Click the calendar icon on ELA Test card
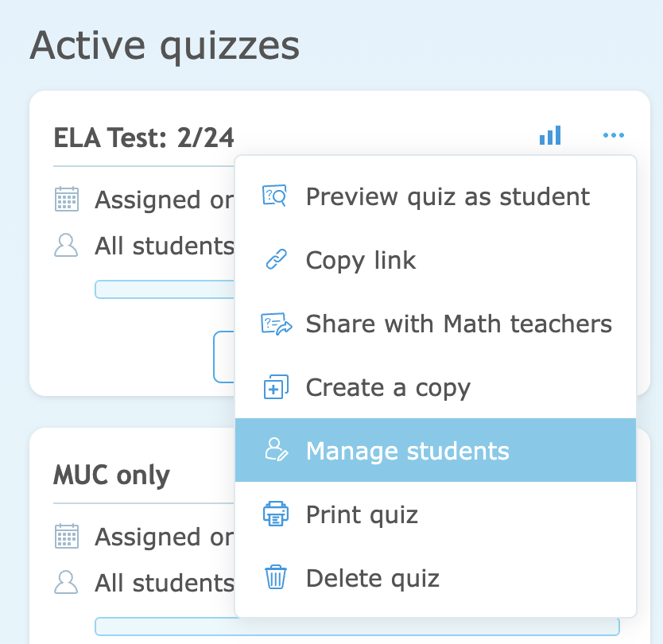 67,200
